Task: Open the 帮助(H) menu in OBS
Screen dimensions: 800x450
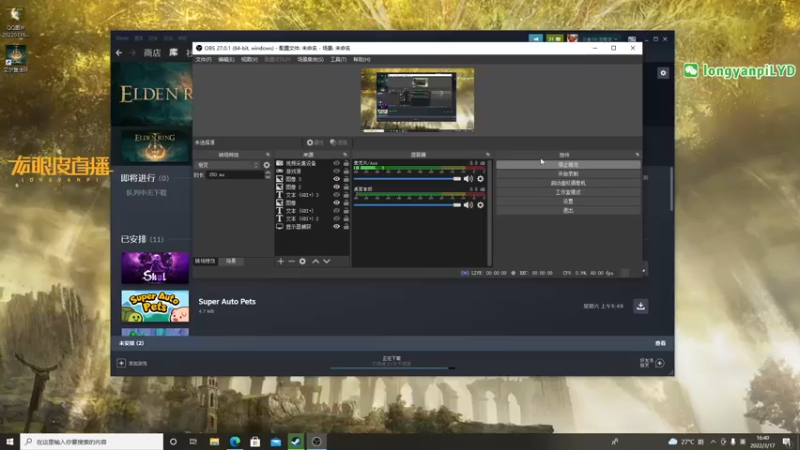Action: 361,60
